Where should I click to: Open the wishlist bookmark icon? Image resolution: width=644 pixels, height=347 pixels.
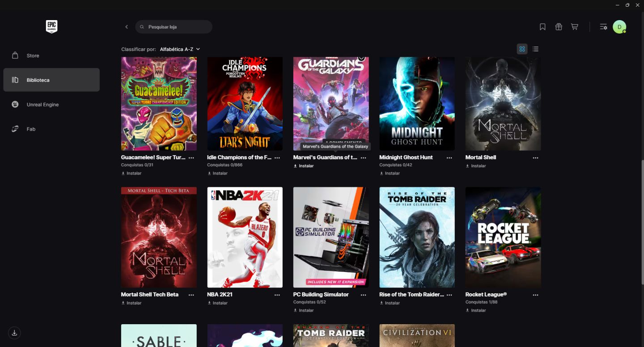542,27
